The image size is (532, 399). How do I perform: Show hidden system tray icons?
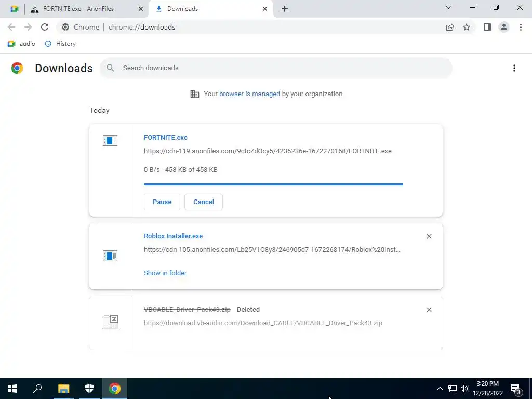click(x=440, y=389)
